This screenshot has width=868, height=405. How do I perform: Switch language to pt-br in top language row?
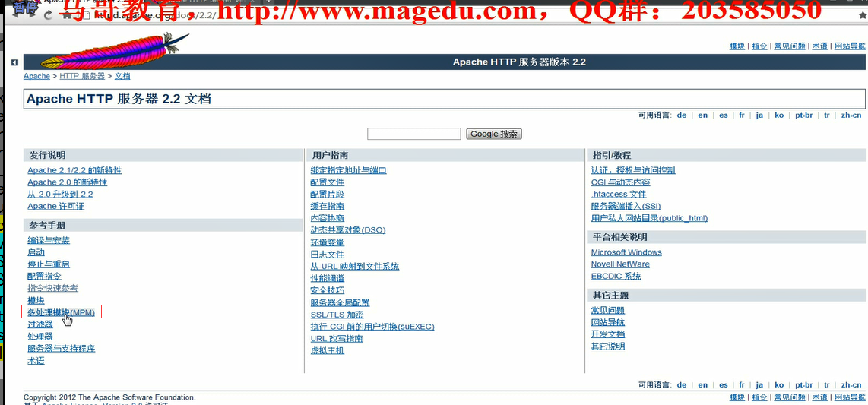click(804, 115)
